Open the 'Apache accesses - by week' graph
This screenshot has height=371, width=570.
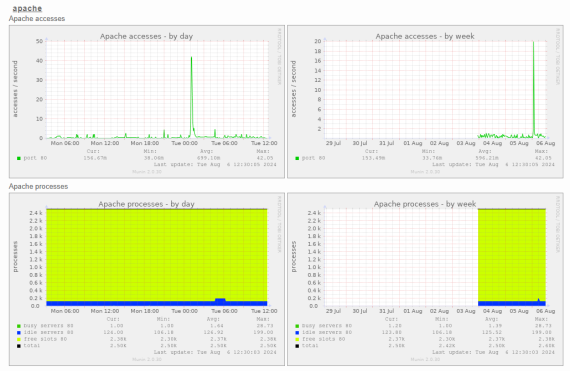425,102
